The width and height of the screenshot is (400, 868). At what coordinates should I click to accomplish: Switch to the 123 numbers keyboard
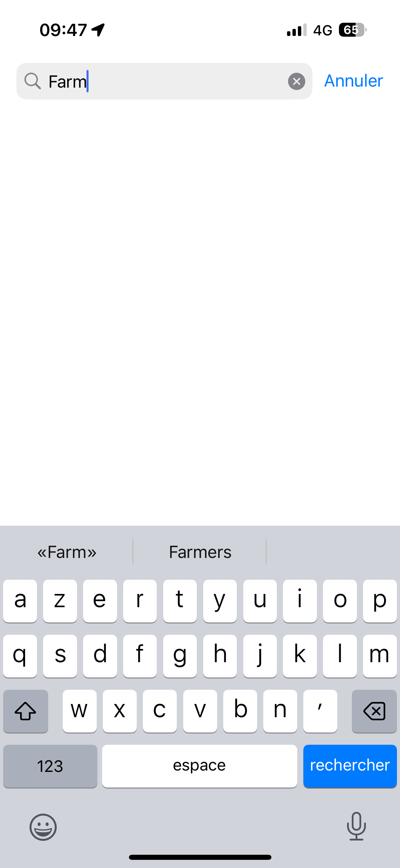click(50, 765)
